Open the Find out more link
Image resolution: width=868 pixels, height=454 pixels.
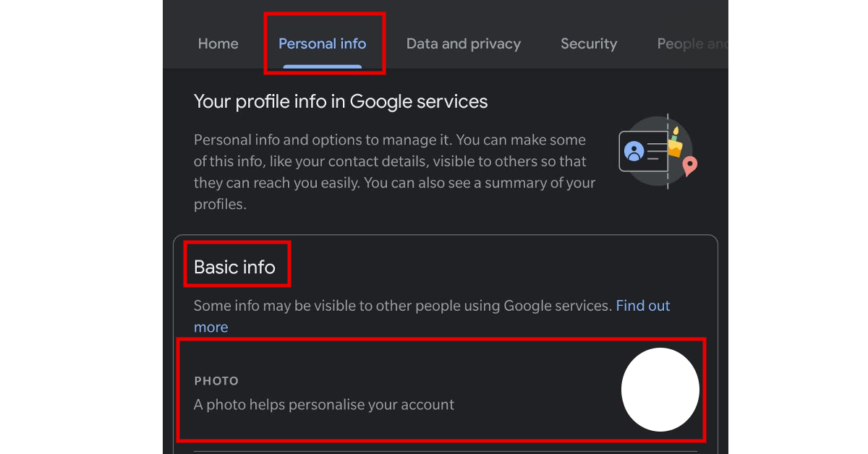tap(642, 305)
